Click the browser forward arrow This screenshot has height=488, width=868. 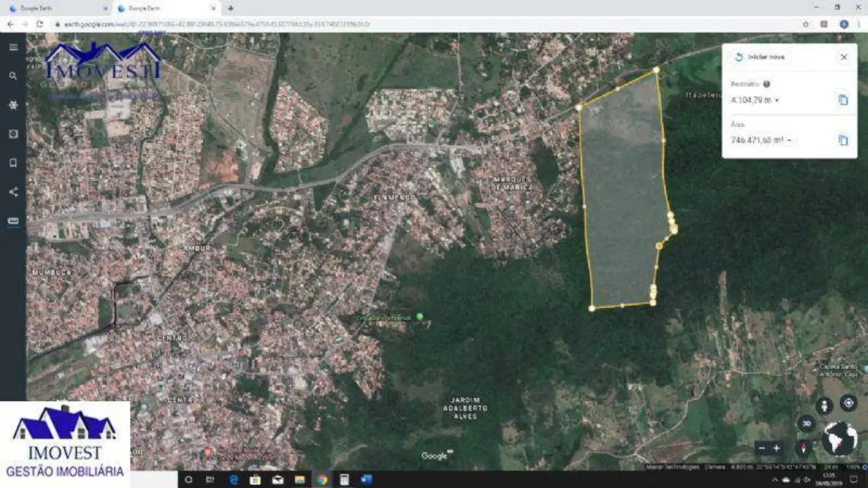[x=25, y=24]
